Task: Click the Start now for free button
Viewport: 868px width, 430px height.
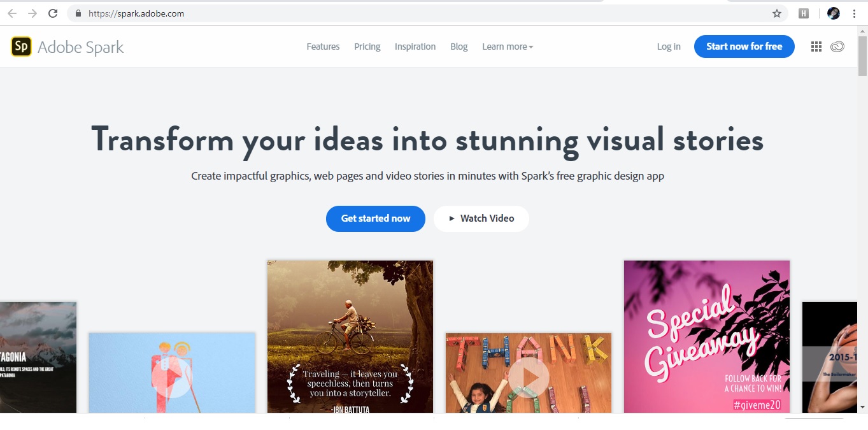Action: point(744,47)
